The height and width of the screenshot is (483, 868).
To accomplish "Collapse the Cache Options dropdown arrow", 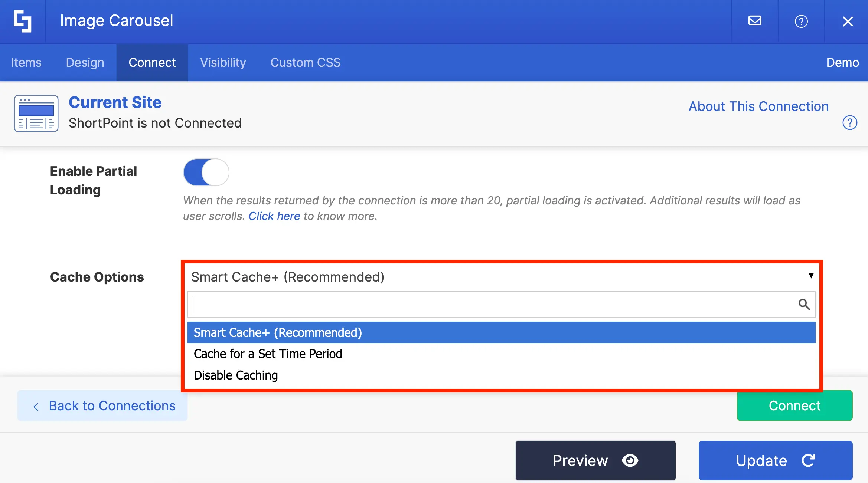I will (811, 276).
